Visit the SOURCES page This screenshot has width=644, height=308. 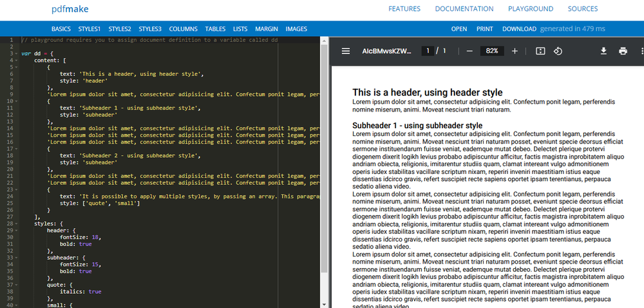[583, 8]
